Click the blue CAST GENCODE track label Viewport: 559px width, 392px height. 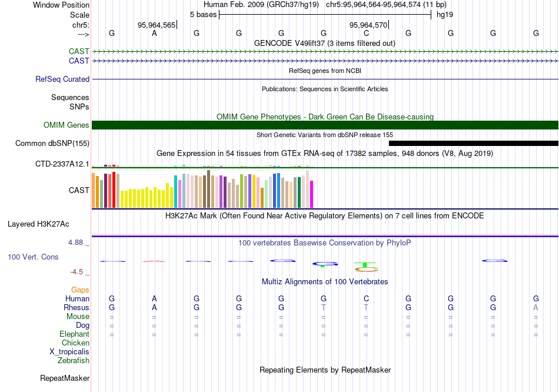click(79, 61)
